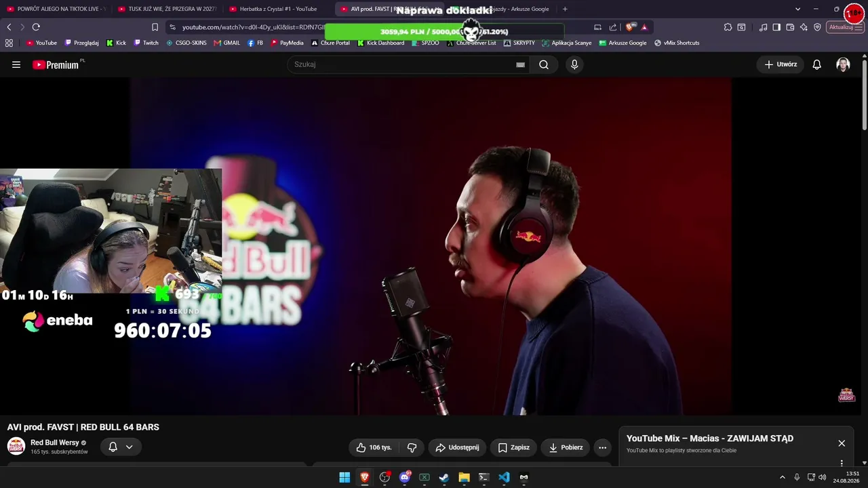
Task: Click the Zapisz save button
Action: point(513,447)
